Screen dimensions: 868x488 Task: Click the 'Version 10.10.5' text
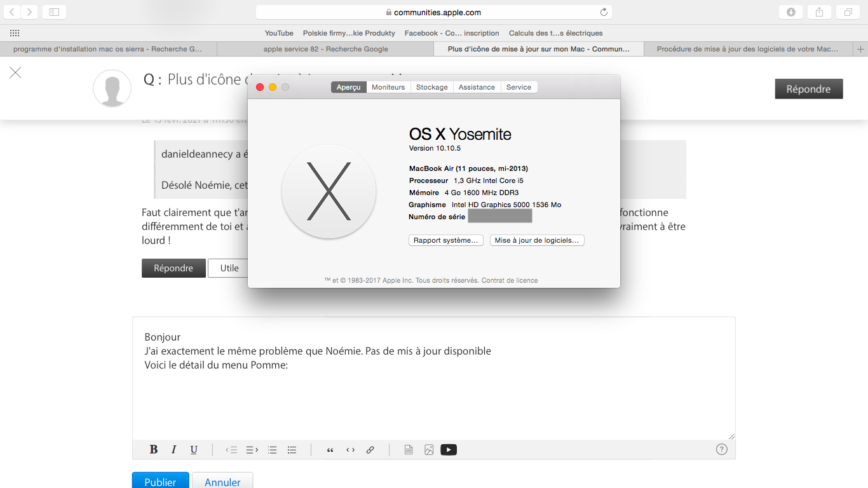click(x=435, y=148)
